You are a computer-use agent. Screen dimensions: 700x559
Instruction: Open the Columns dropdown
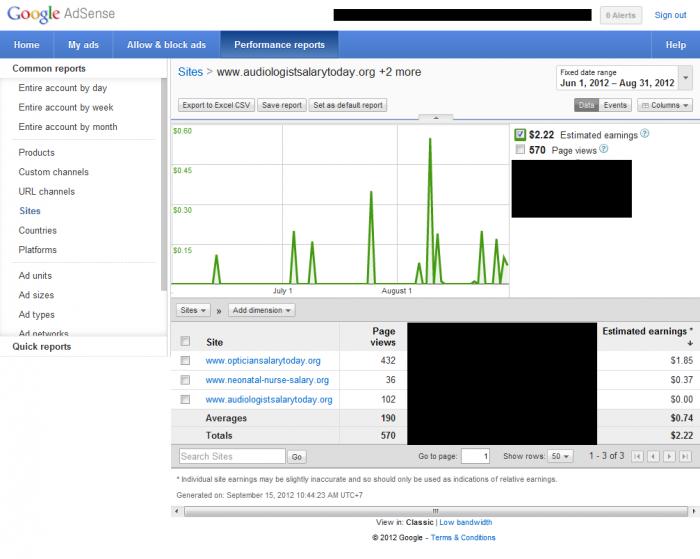tap(665, 105)
